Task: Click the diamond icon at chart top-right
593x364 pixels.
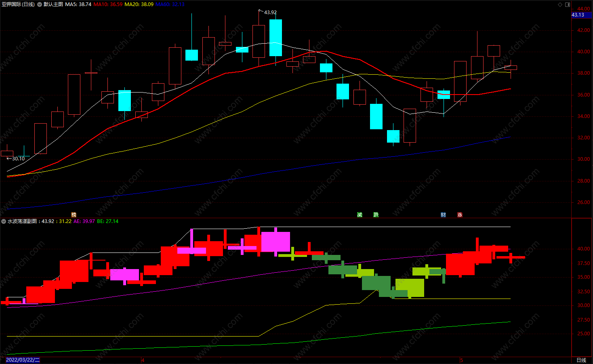Action: [x=560, y=4]
